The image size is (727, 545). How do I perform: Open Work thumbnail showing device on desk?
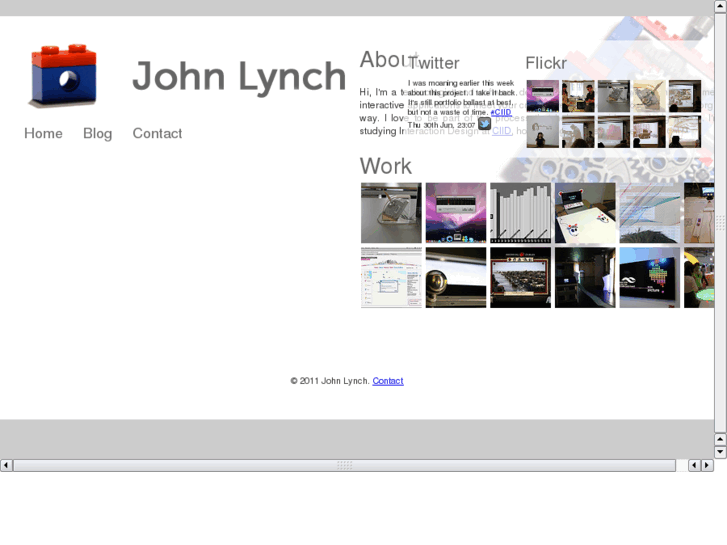pos(391,213)
